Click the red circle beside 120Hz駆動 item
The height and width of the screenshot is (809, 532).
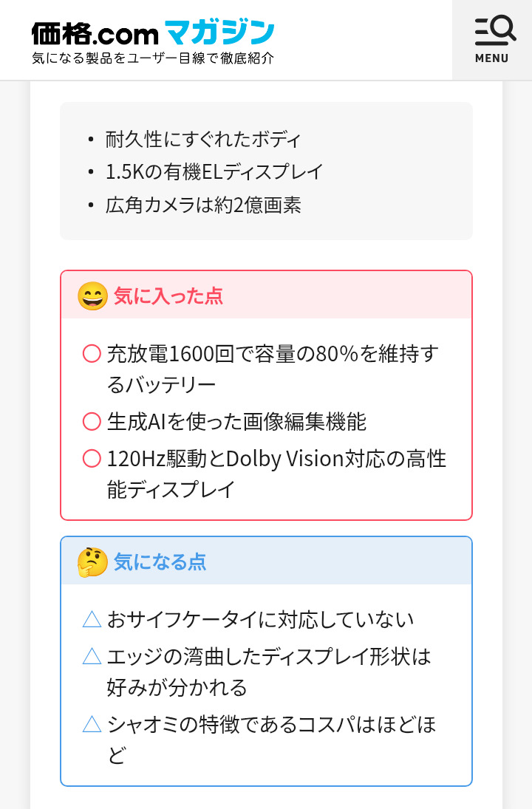click(x=92, y=459)
